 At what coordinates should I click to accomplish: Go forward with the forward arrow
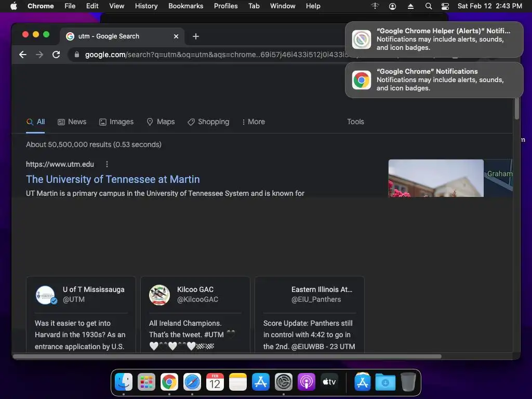click(39, 55)
